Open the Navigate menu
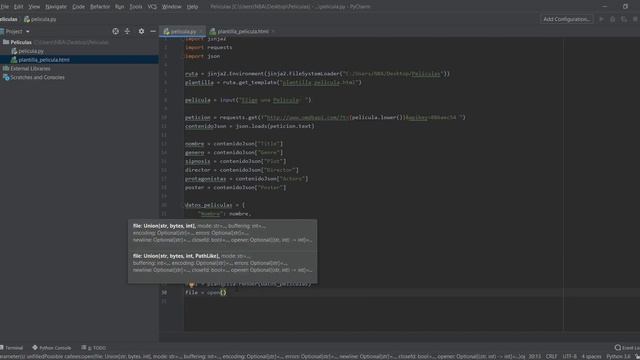Viewport: 640px width, 360px height. coord(56,7)
